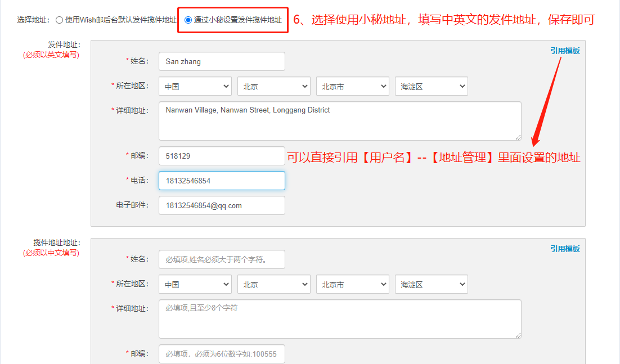Select the Wish default sender address radio
The height and width of the screenshot is (364, 620).
(59, 20)
